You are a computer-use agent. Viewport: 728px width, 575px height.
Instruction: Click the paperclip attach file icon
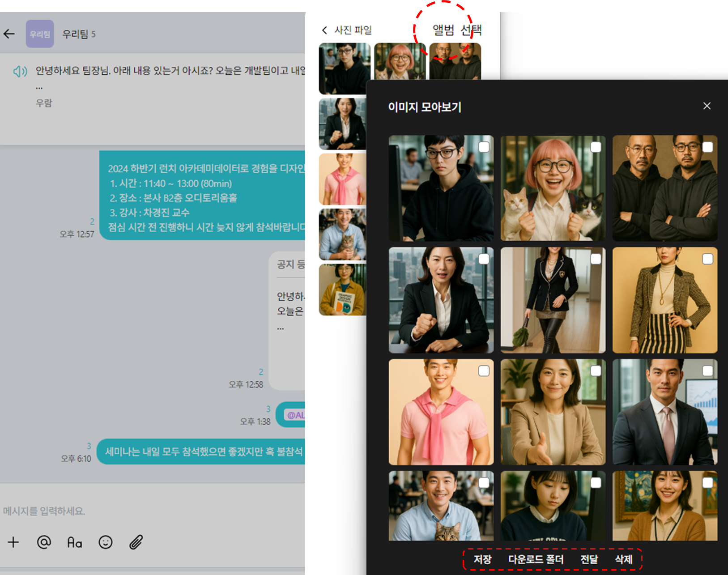[136, 542]
